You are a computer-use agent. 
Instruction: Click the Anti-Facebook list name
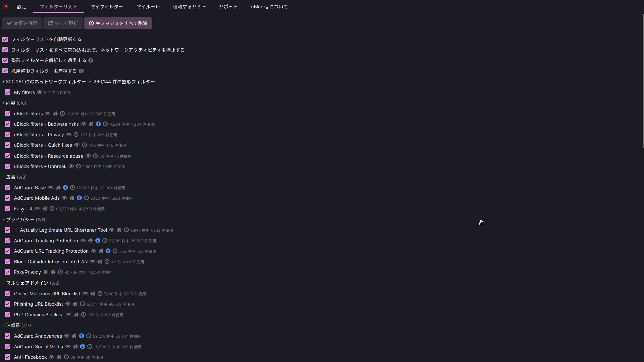coord(31,357)
